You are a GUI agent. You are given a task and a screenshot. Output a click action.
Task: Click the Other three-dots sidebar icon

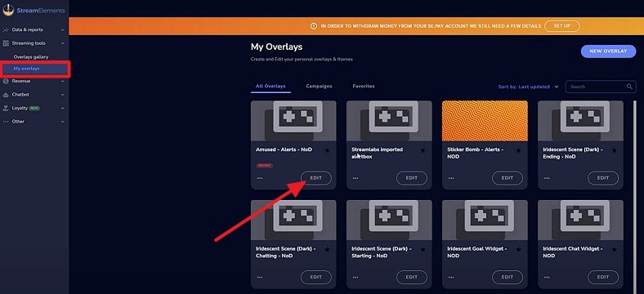(x=6, y=122)
